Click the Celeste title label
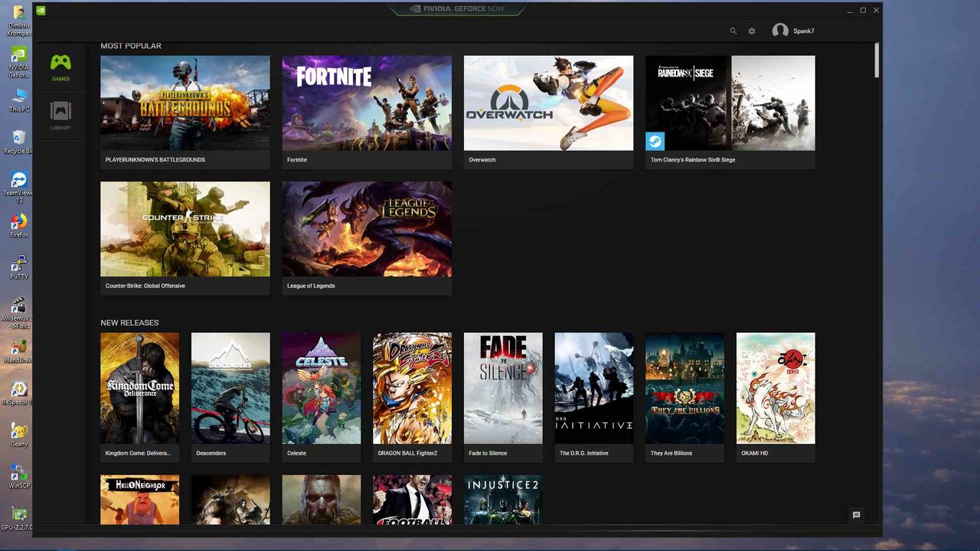 [x=296, y=453]
